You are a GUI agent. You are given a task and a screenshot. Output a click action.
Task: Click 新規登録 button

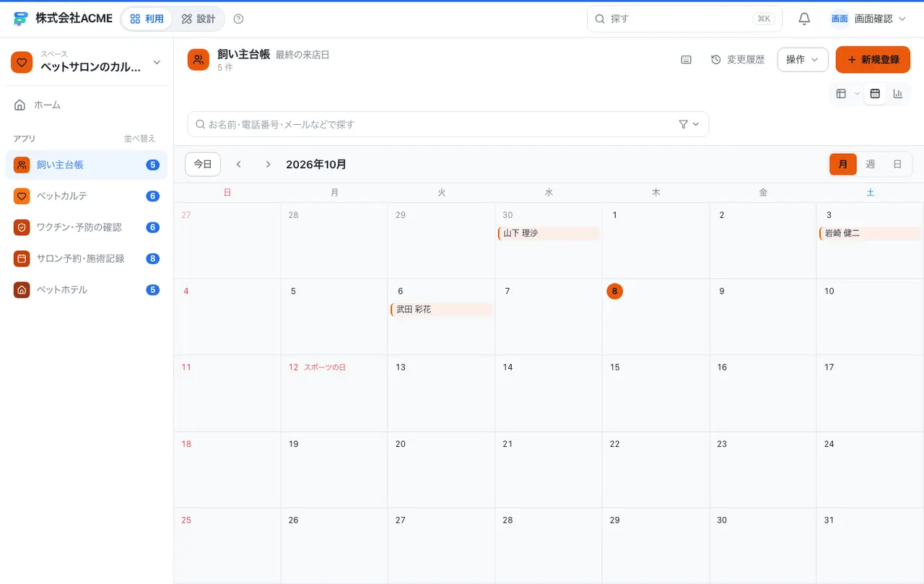coord(873,60)
